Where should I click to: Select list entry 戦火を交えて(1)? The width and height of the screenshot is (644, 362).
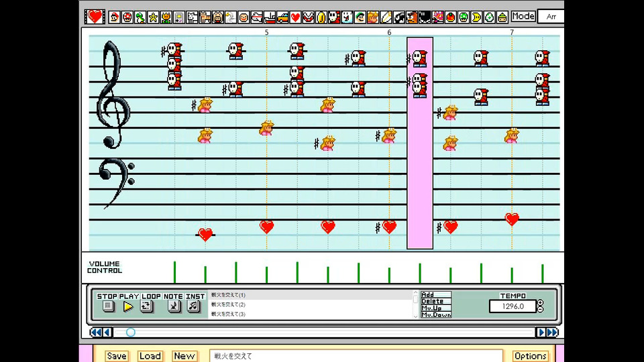(311, 295)
